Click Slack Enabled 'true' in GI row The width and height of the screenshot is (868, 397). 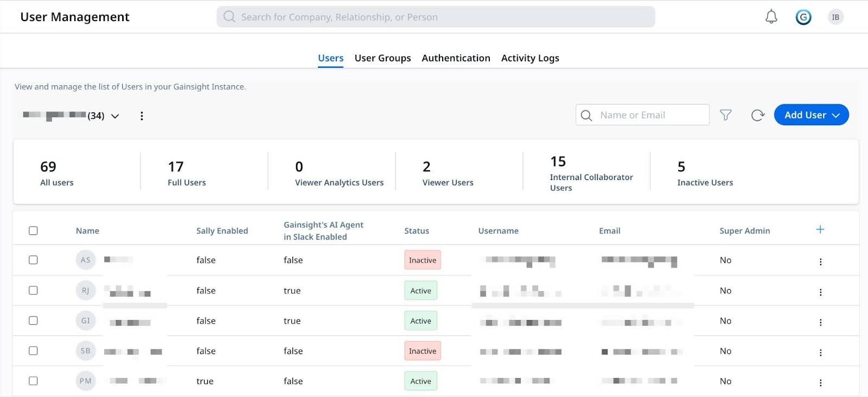tap(292, 321)
